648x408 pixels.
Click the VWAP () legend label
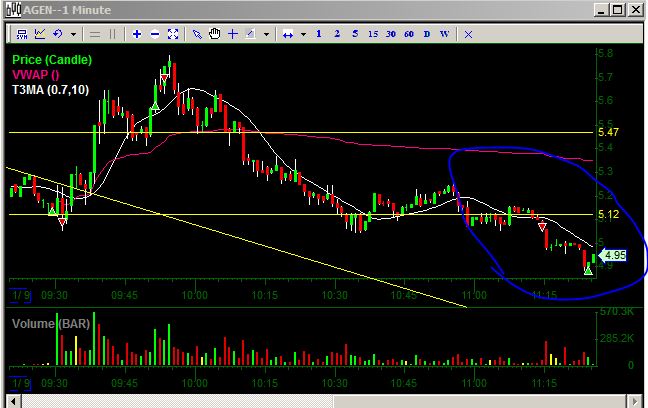[36, 75]
